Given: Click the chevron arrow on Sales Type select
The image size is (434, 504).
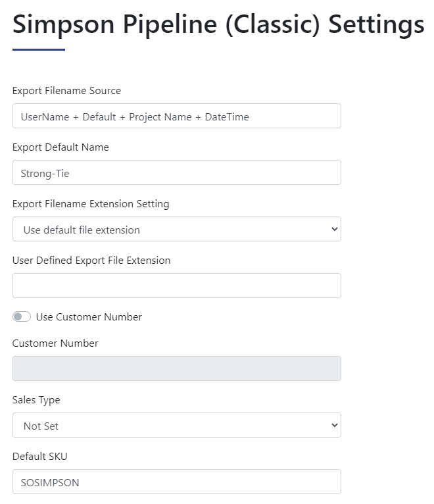Looking at the screenshot, I should pos(335,425).
